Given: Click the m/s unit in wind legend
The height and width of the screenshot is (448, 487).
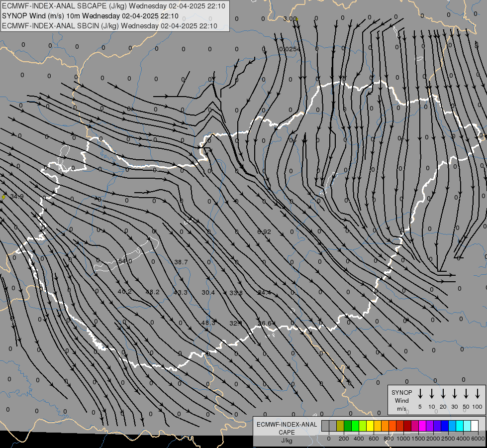Looking at the screenshot, I should (x=401, y=409).
